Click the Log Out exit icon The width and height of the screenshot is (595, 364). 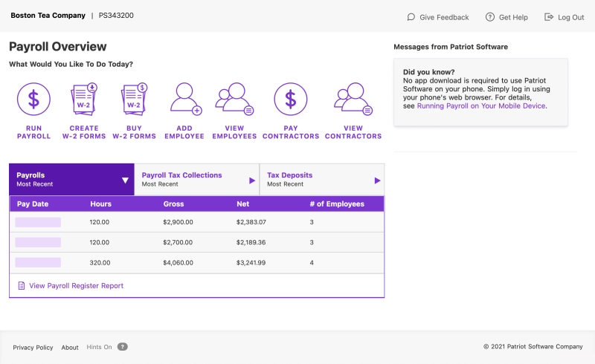point(549,17)
